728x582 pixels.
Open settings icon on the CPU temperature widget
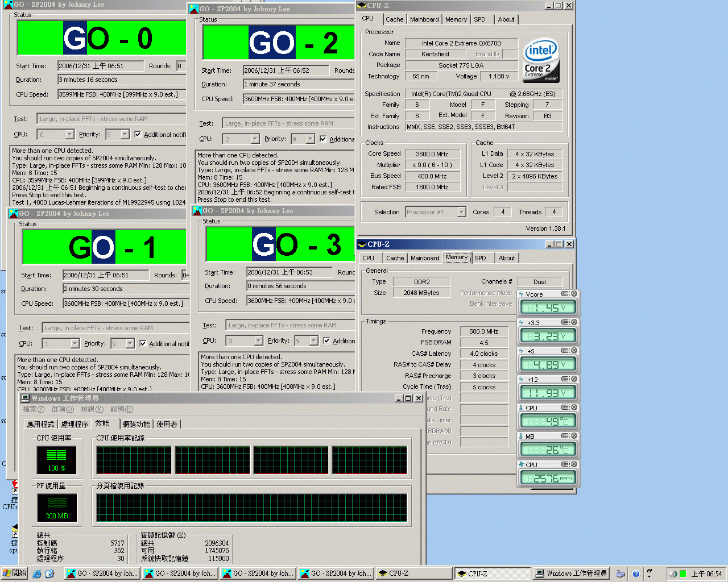tap(565, 408)
